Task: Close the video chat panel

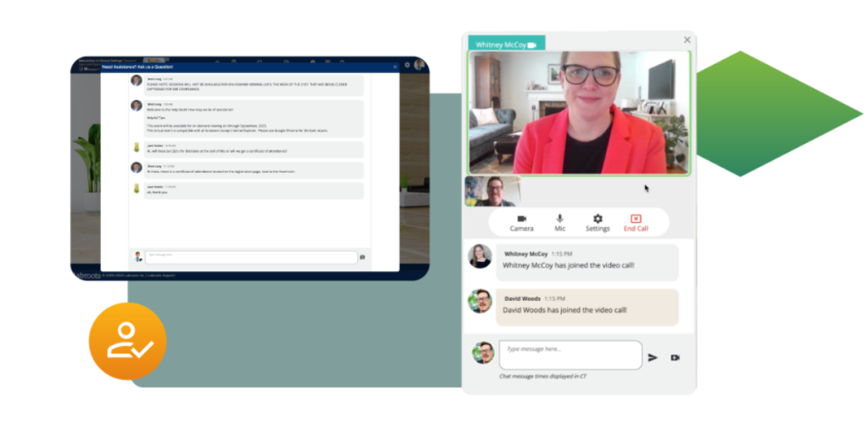Action: [687, 40]
